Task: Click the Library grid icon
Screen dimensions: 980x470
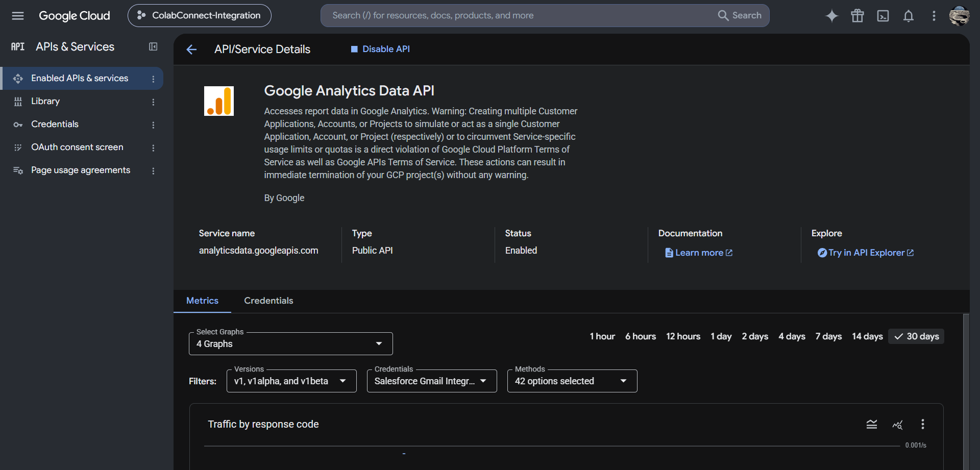Action: tap(18, 102)
